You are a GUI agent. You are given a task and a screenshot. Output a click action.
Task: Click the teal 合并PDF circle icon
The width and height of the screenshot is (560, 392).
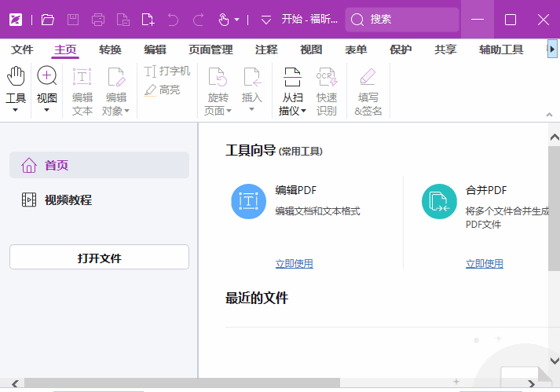coord(439,201)
